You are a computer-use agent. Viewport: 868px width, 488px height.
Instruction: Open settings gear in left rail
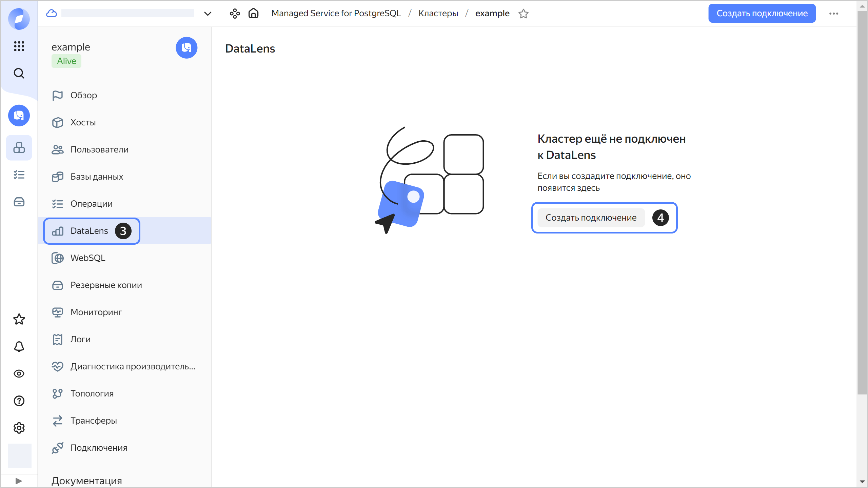pyautogui.click(x=19, y=428)
